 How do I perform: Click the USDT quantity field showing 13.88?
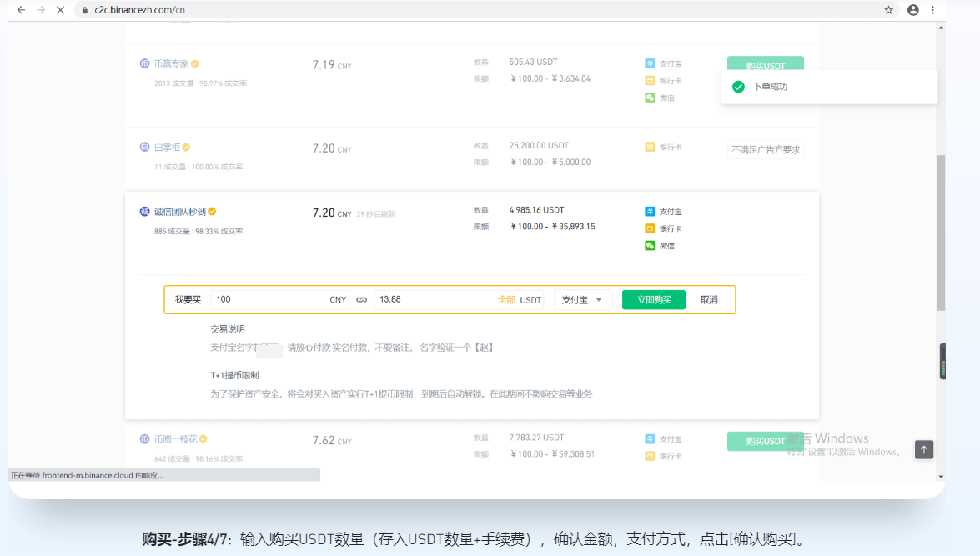tap(434, 300)
